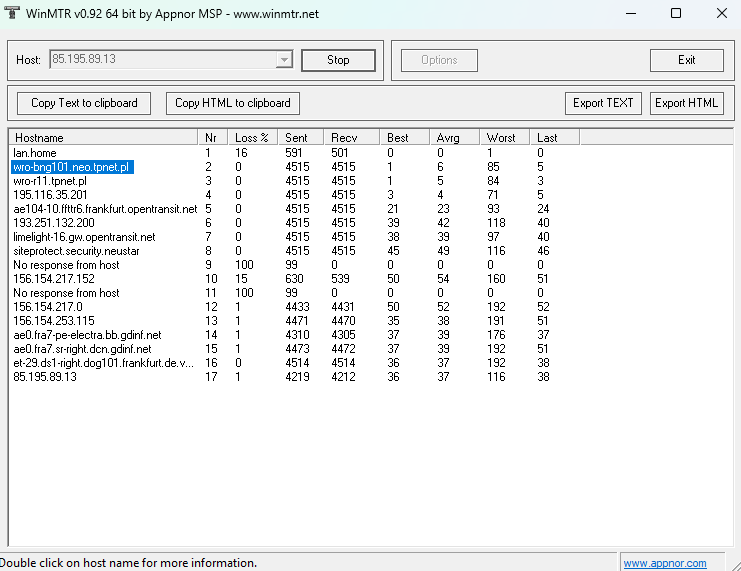Stop the running trace
This screenshot has height=571, width=741.
(338, 60)
